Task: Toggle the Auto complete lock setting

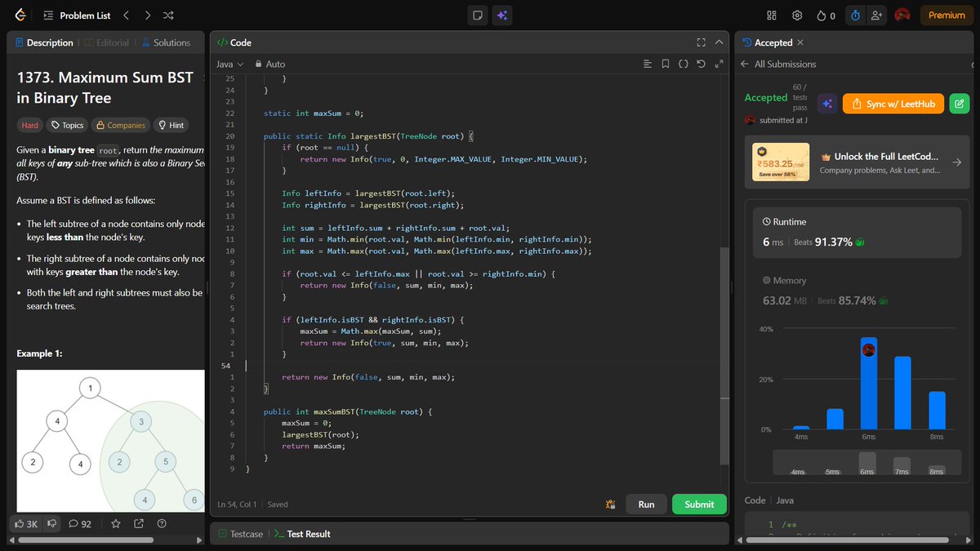Action: [270, 64]
